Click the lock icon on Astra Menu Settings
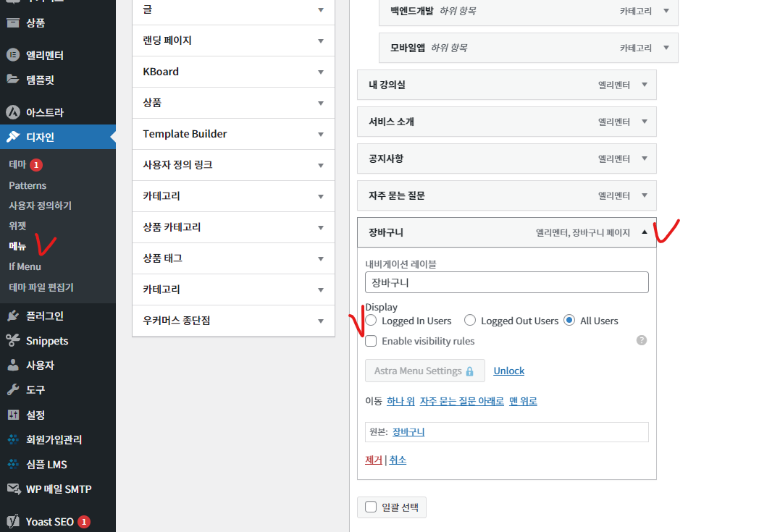This screenshot has height=532, width=759. click(469, 371)
